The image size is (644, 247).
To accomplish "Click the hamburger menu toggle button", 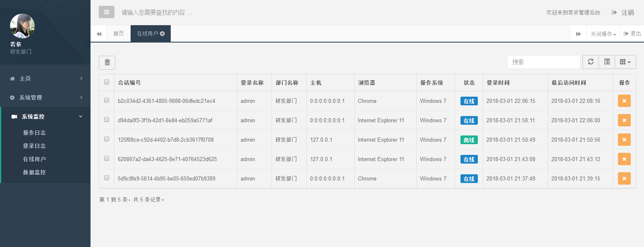I will pyautogui.click(x=106, y=12).
